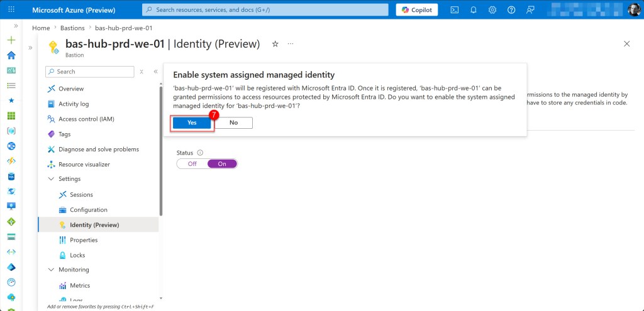The width and height of the screenshot is (644, 311).
Task: Open Cloud Shell from the top bar
Action: pyautogui.click(x=455, y=10)
